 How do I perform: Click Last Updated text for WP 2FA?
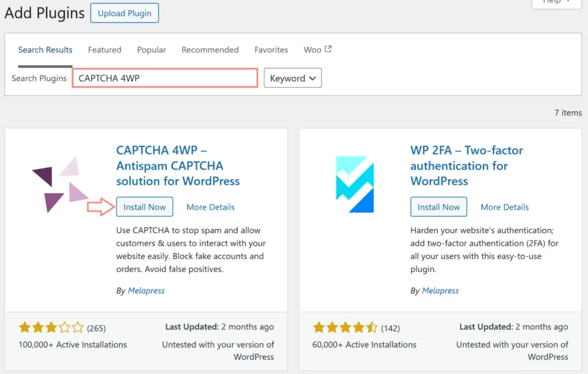click(x=513, y=327)
